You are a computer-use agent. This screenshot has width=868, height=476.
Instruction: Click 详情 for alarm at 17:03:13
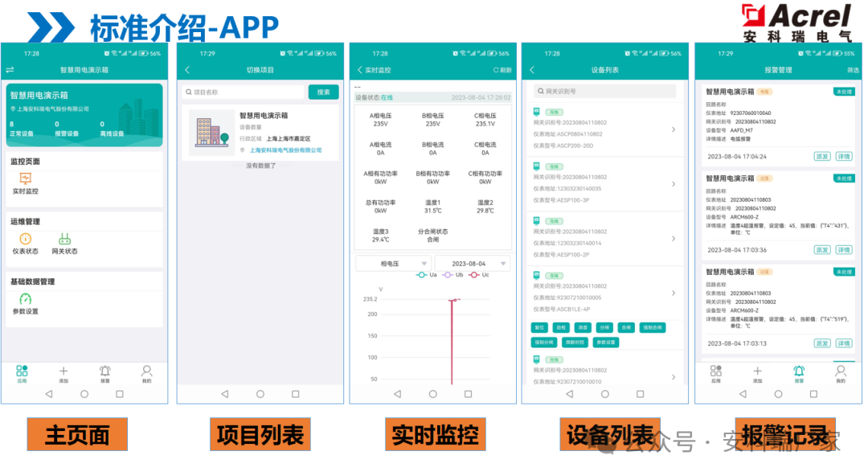[844, 343]
